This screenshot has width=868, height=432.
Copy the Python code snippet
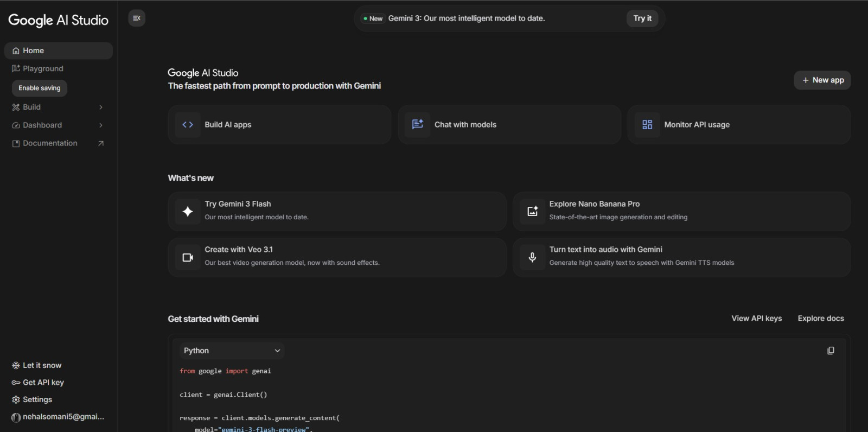point(830,350)
